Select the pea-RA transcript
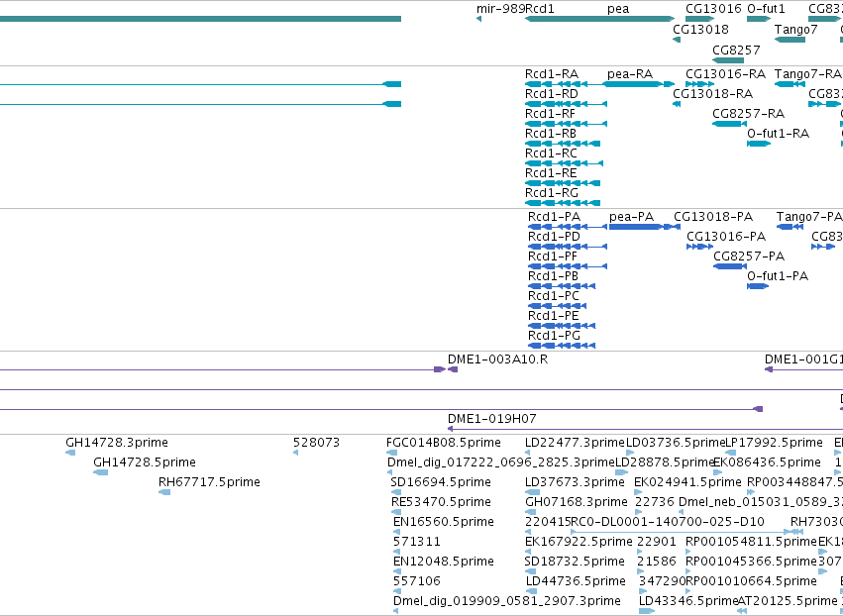Screen dimensions: 843x616 tap(638, 84)
